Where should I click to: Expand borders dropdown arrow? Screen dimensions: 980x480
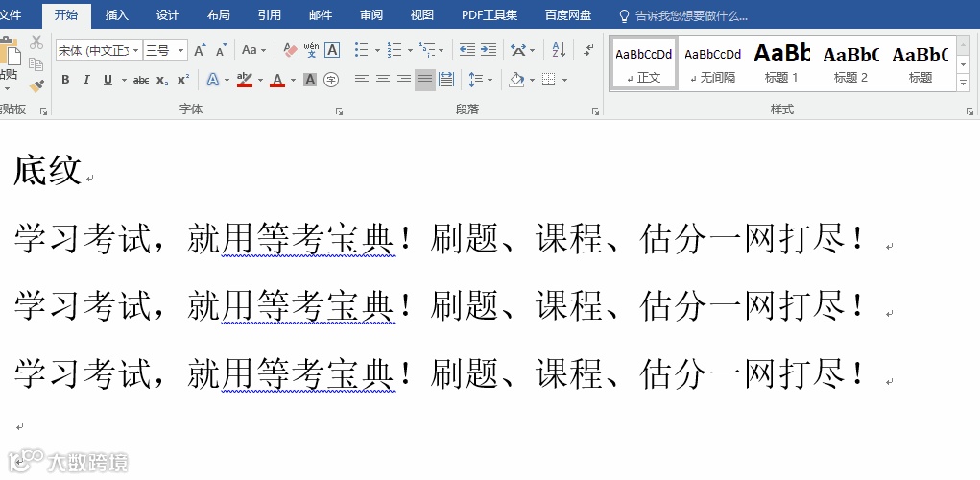coord(565,80)
